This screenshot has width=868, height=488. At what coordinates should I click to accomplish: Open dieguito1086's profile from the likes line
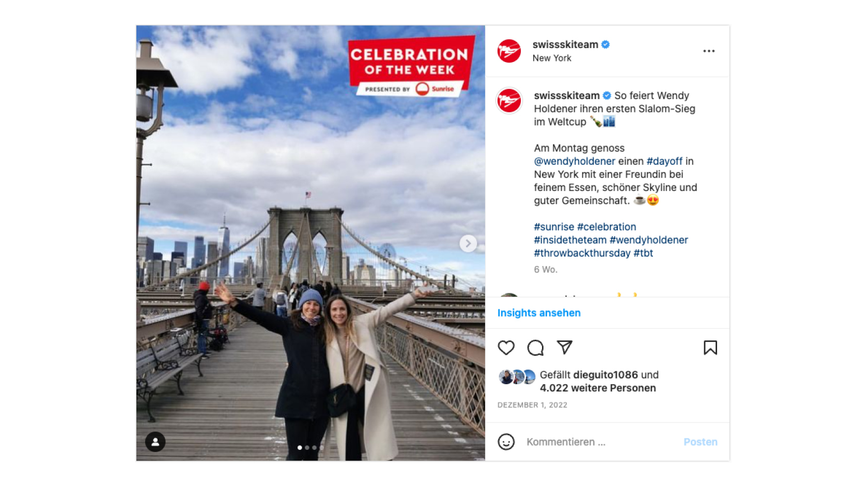[x=606, y=375]
